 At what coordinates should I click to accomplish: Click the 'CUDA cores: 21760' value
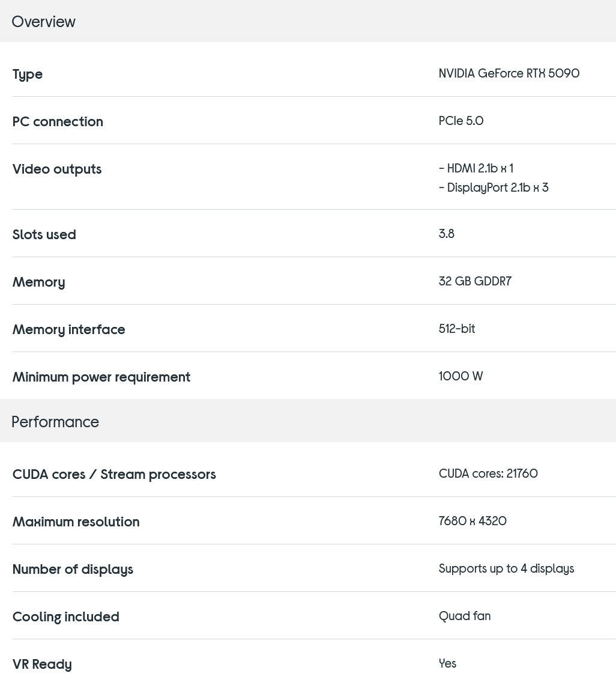[x=488, y=473]
